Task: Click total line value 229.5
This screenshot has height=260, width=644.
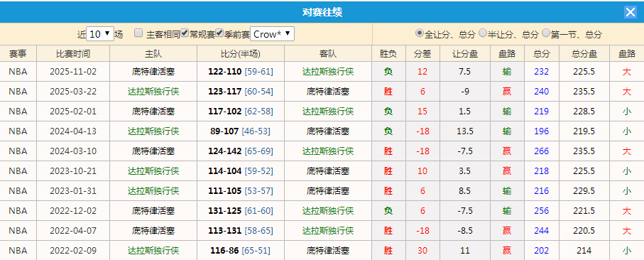Action: pos(584,190)
